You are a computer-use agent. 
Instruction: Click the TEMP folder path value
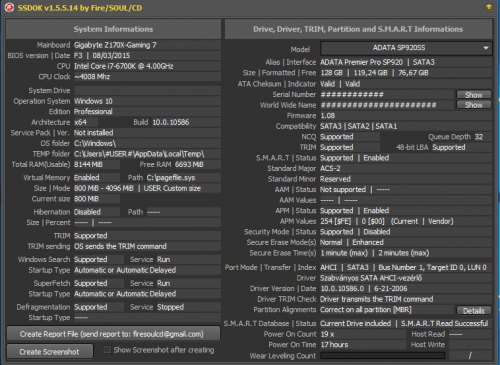147,154
